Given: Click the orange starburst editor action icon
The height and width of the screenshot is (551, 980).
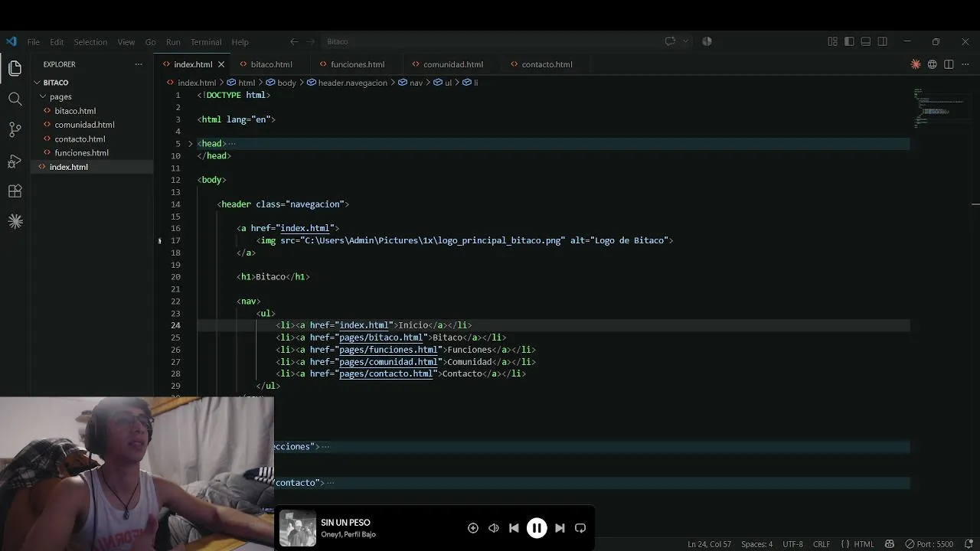Looking at the screenshot, I should [x=916, y=64].
